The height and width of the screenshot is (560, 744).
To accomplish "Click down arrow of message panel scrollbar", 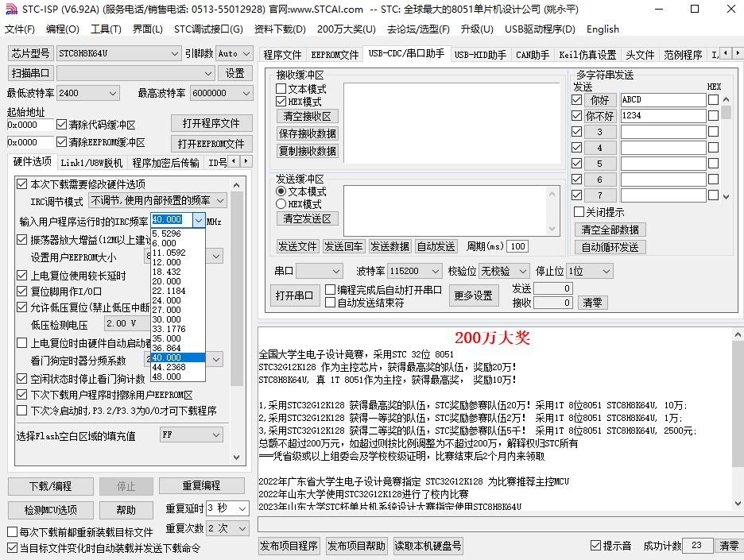I will point(738,504).
